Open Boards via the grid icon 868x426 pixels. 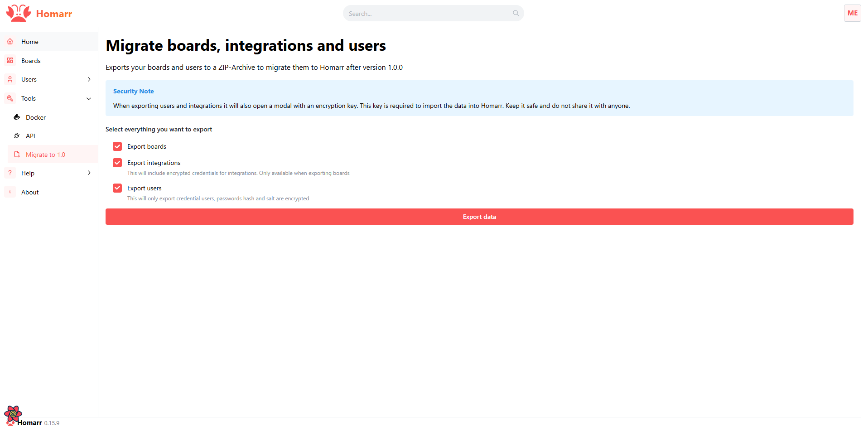click(x=10, y=60)
